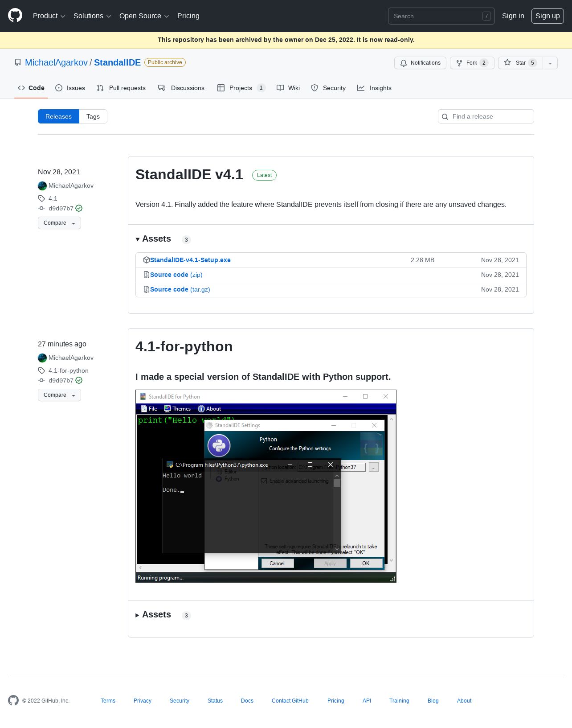Screen dimensions: 572x728
Task: Click the repository icon before MichaelAgarkov
Action: [x=18, y=62]
